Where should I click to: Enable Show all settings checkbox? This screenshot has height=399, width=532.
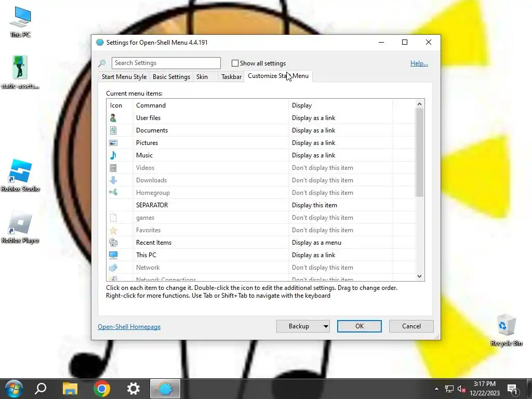tap(235, 63)
